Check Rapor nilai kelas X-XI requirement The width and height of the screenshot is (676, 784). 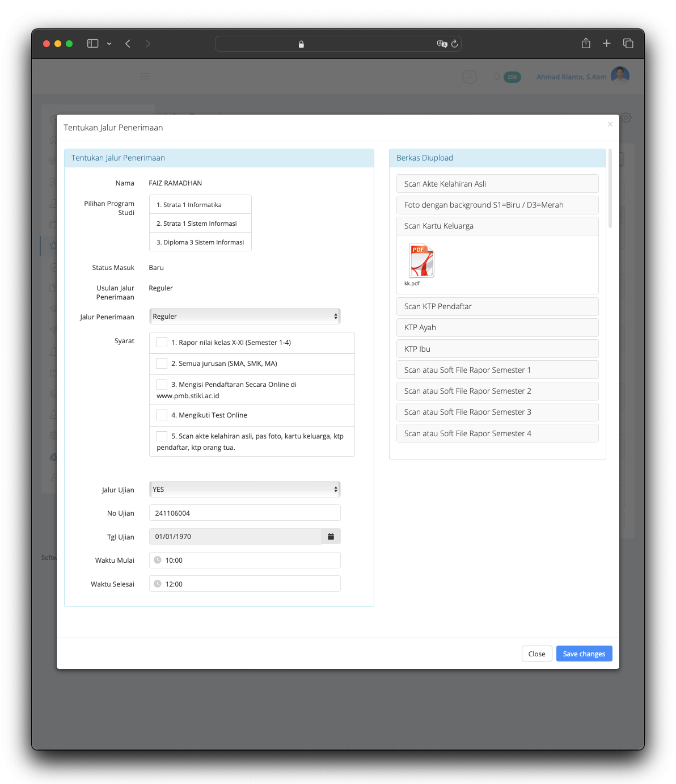162,342
